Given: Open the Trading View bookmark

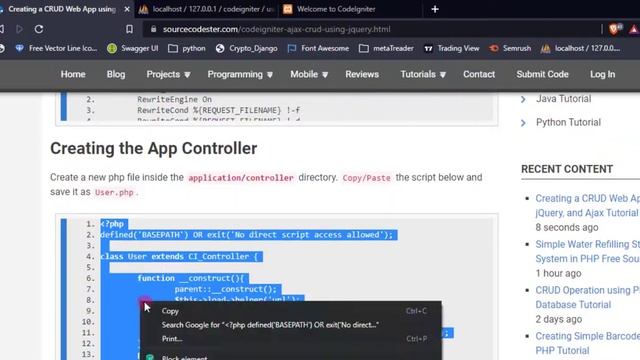Looking at the screenshot, I should point(451,48).
